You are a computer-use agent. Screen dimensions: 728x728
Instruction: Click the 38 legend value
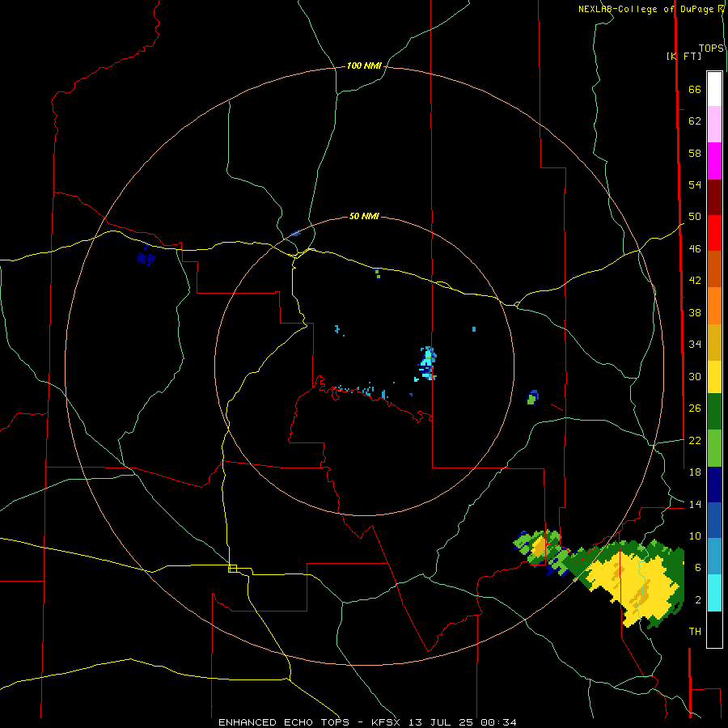(695, 312)
